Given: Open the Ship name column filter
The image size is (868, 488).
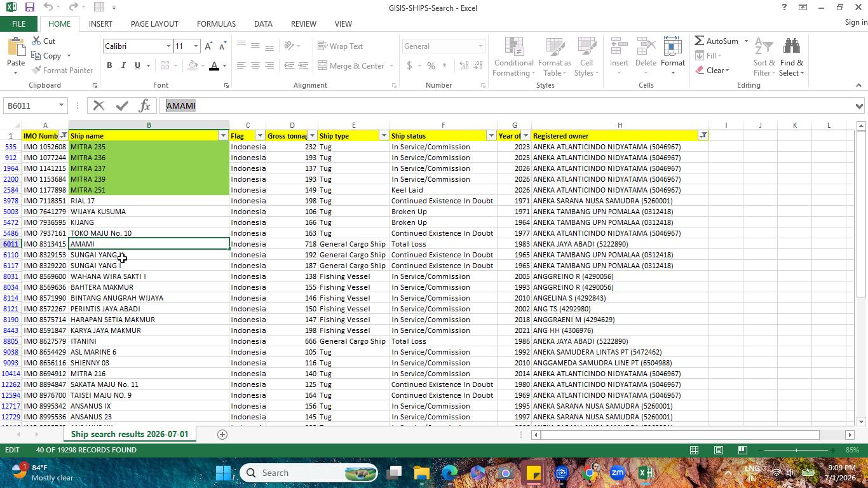Looking at the screenshot, I should [x=223, y=136].
